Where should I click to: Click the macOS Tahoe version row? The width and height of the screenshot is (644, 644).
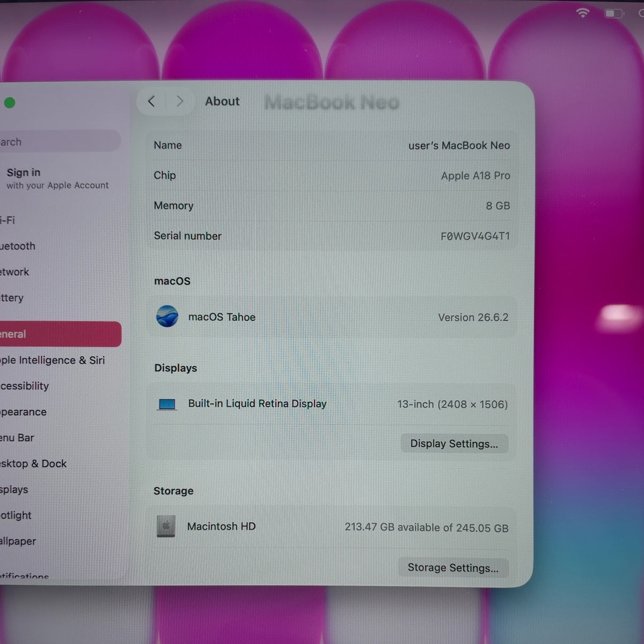coord(332,317)
